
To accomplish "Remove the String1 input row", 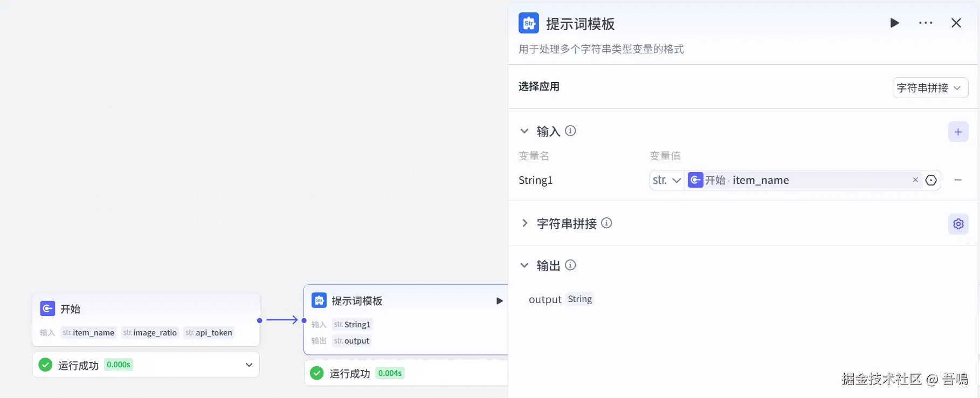I will [x=958, y=180].
